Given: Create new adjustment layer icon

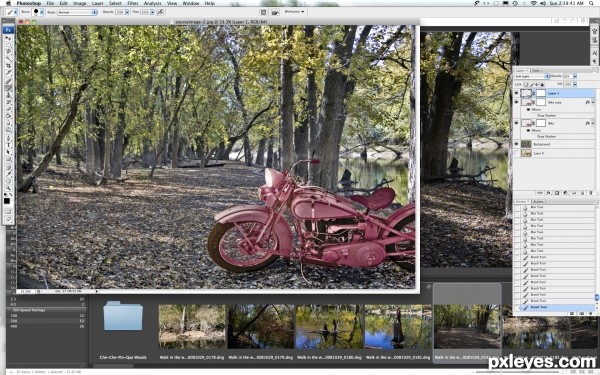Looking at the screenshot, I should coord(565,193).
